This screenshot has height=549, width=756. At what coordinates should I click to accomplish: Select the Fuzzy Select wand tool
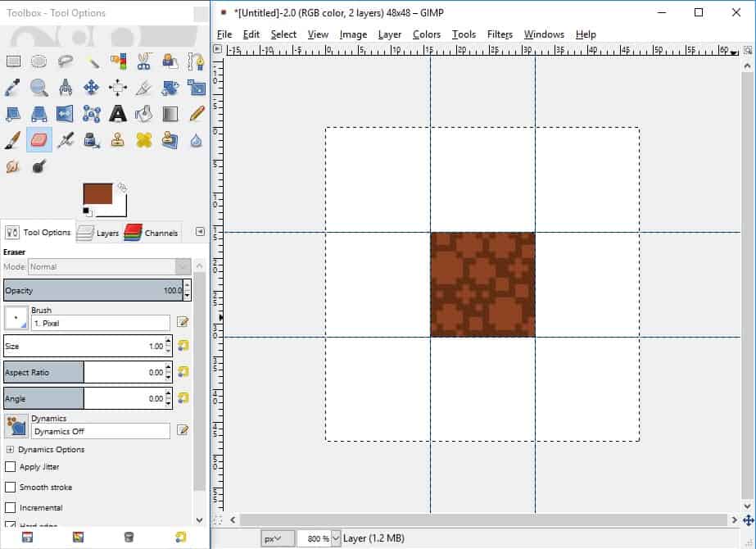pos(92,61)
